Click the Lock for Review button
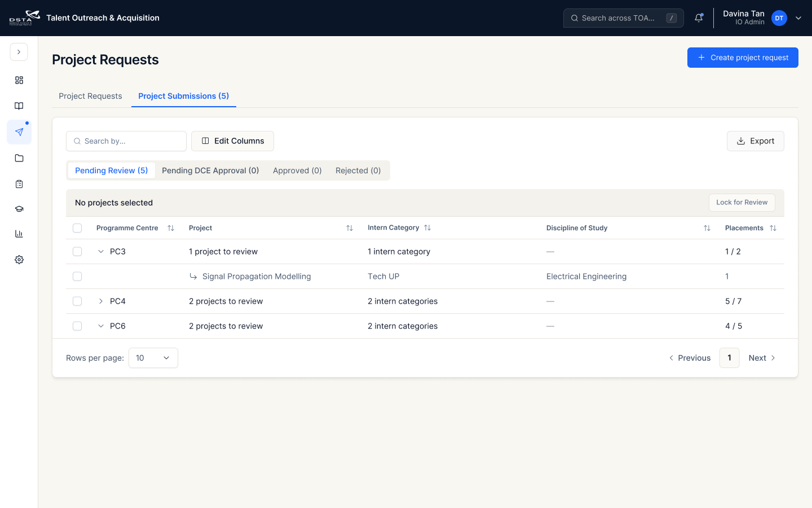Screen dimensions: 812x508 [x=742, y=203]
